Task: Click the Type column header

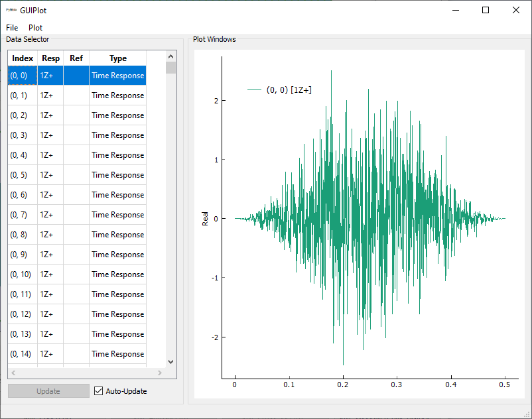Action: 117,58
